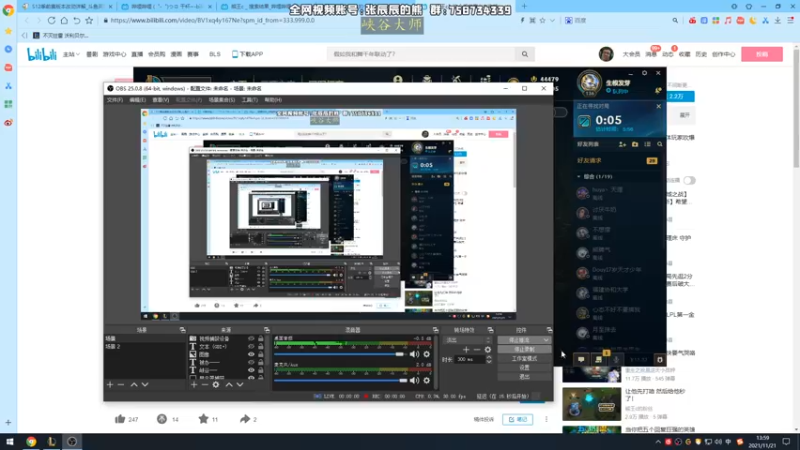Viewport: 800px width, 450px height.
Task: Open OBS View menu
Action: tap(160, 100)
